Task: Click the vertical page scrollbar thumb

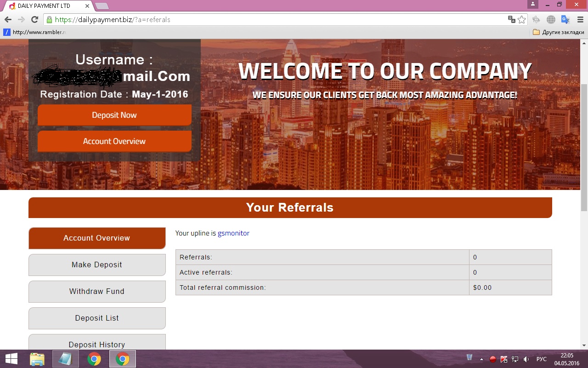Action: [584, 147]
